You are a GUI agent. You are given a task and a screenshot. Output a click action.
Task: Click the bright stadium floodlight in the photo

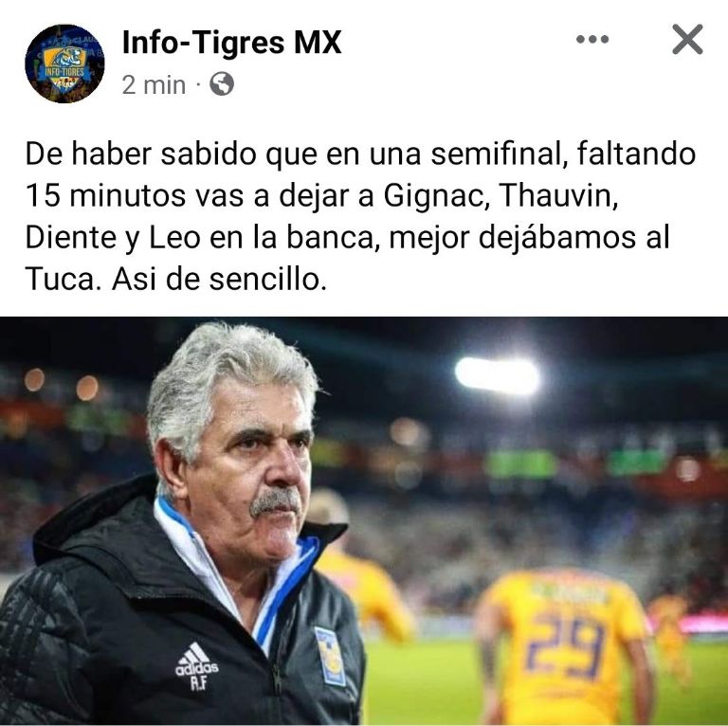(498, 376)
